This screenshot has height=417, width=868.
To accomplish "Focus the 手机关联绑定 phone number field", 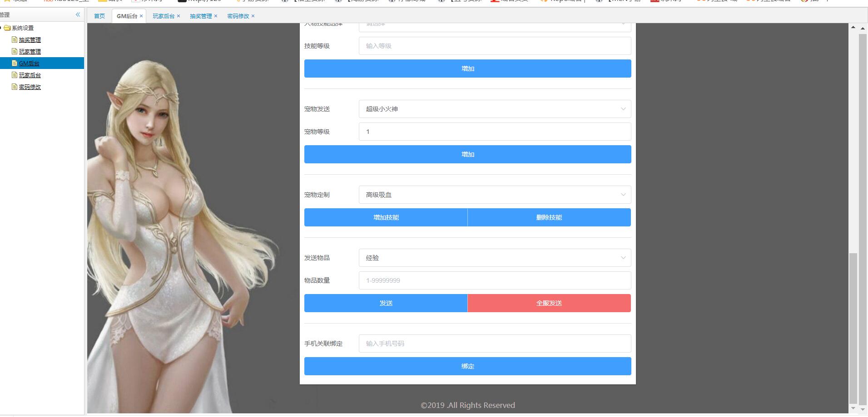I will 495,343.
